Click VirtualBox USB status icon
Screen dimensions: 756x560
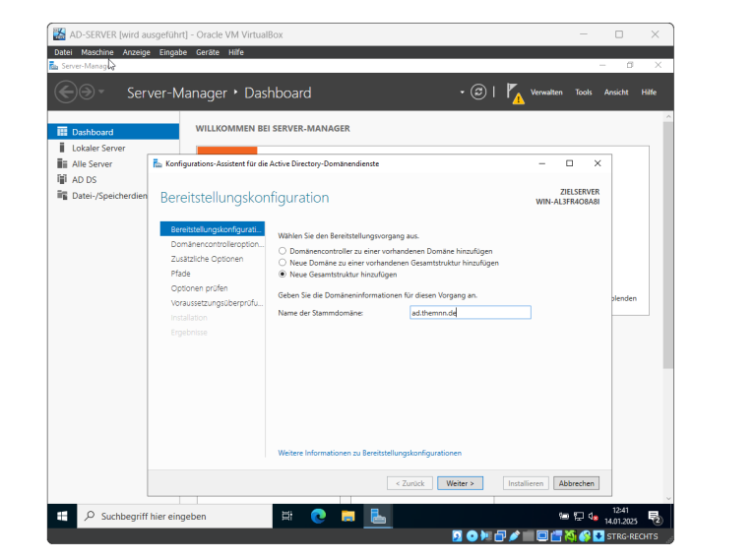514,536
